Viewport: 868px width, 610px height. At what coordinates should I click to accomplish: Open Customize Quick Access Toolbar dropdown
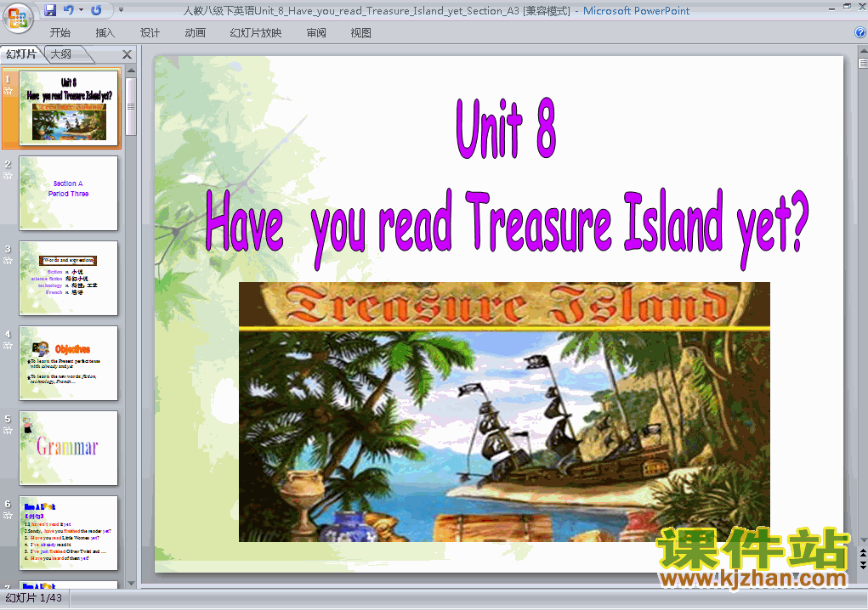pos(122,10)
